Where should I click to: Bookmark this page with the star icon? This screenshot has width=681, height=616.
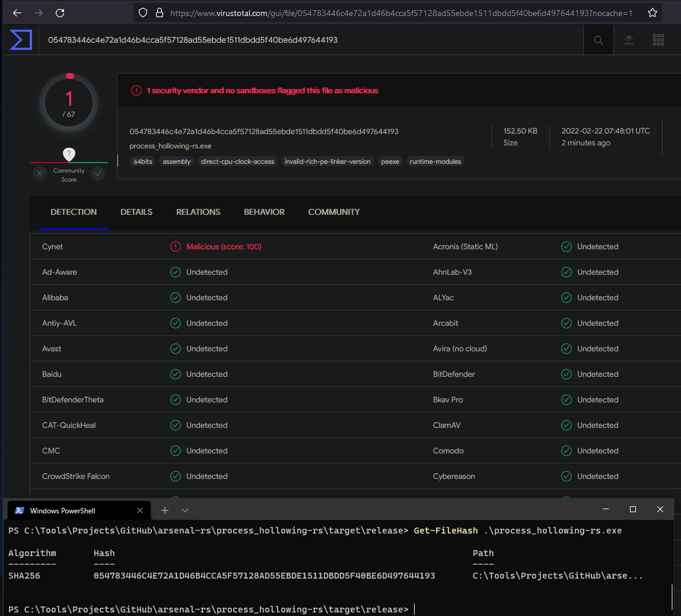click(x=653, y=13)
